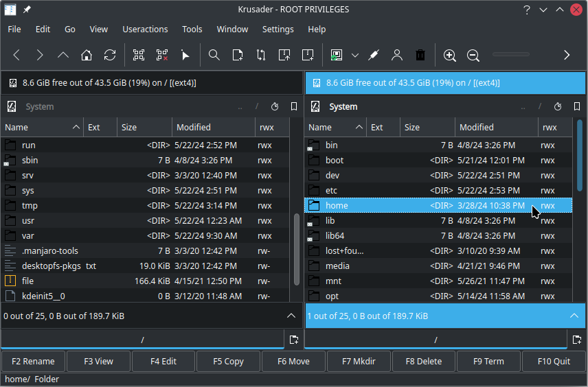The height and width of the screenshot is (387, 588).
Task: Select desktopfs-pkgs txt file in left panel
Action: point(145,266)
